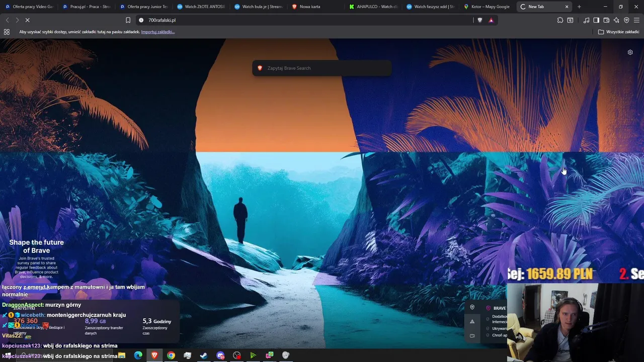Switch to Kotor – Mapy Google tab

click(x=488, y=7)
